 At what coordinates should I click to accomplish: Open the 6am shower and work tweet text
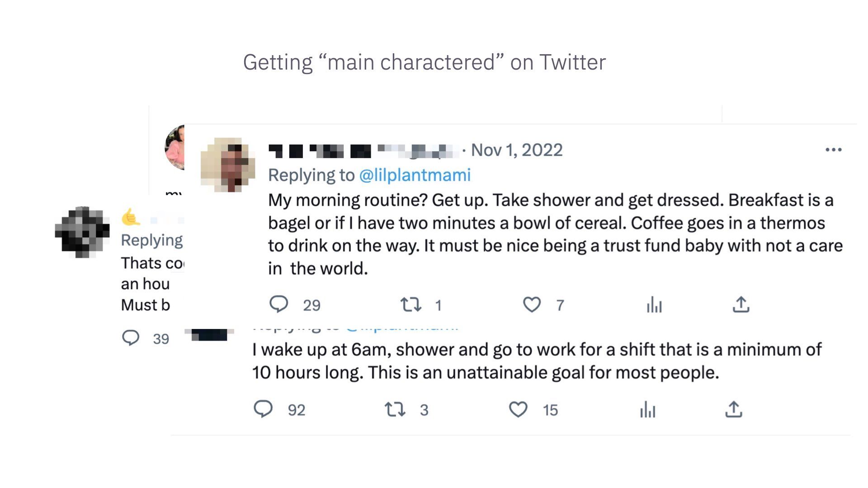pyautogui.click(x=537, y=361)
